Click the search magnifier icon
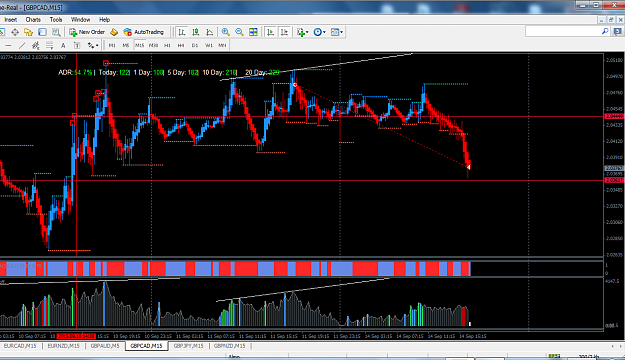Viewport: 625px width, 360px height. tap(605, 31)
